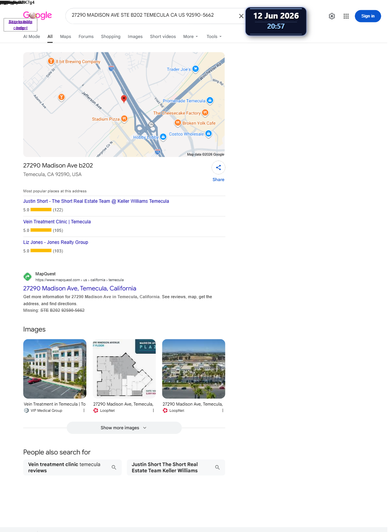Switch to the Short videos tab

tap(163, 36)
